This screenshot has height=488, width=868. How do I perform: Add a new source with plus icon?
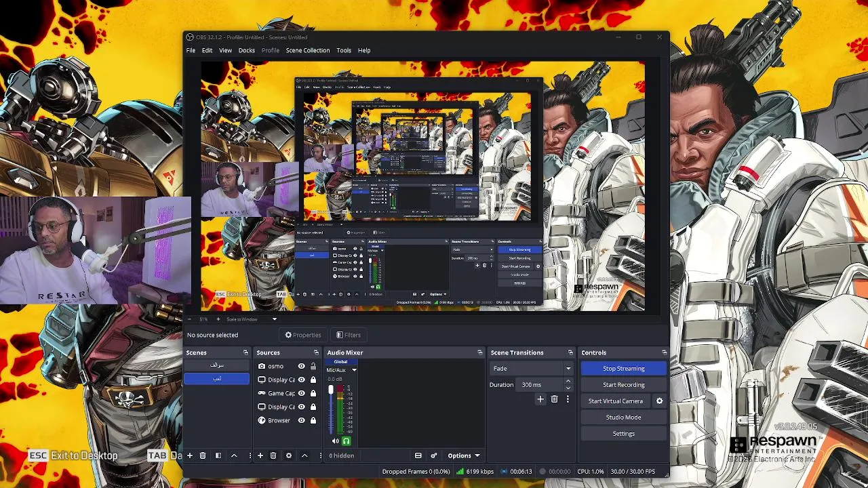tap(260, 455)
